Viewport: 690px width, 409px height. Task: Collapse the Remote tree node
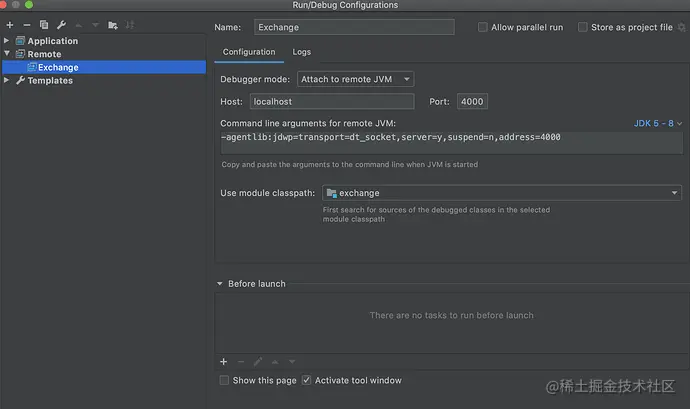click(x=7, y=54)
